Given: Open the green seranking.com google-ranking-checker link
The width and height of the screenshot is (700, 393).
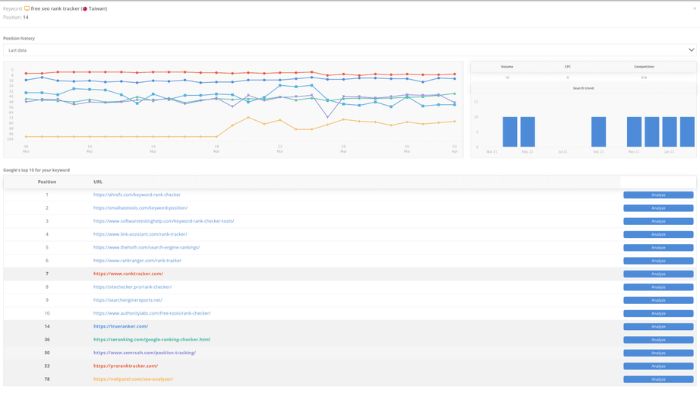Looking at the screenshot, I should [152, 339].
